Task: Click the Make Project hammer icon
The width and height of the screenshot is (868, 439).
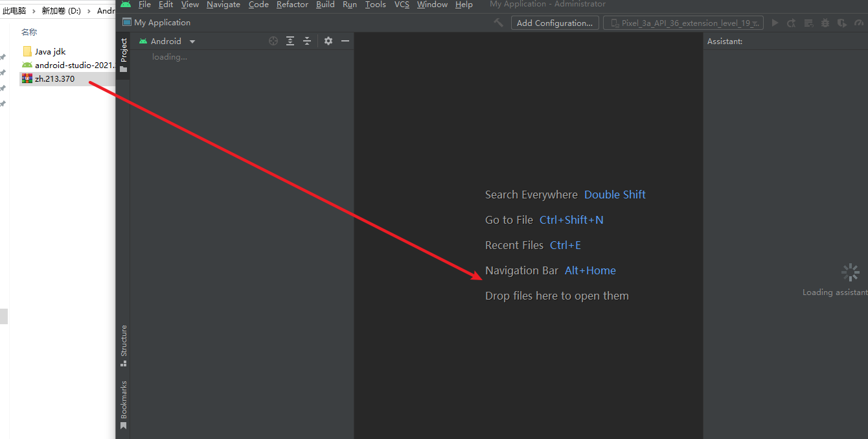Action: pyautogui.click(x=498, y=23)
